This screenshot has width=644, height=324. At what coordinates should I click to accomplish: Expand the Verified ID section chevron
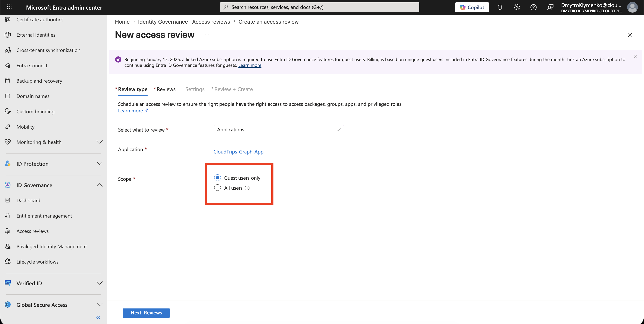99,283
